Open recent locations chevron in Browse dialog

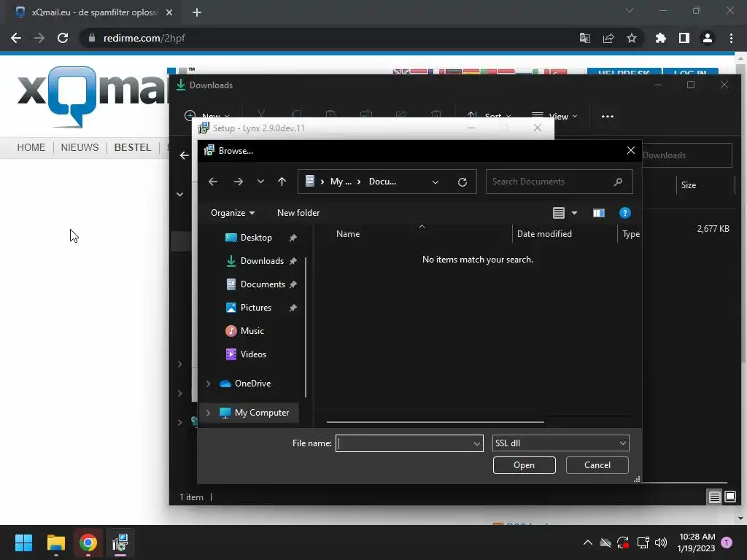260,182
